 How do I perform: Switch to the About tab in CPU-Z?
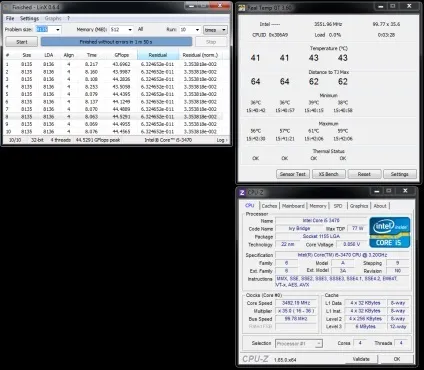(x=380, y=206)
